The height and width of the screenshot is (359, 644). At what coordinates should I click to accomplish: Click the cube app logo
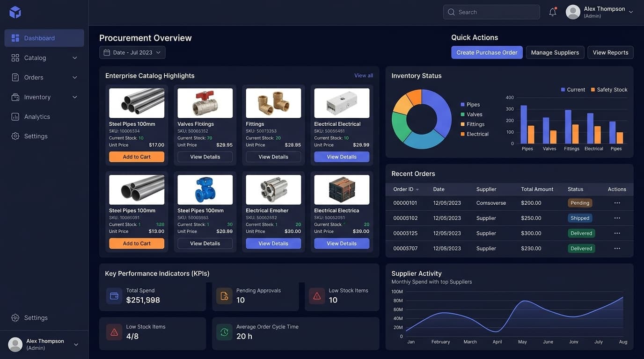(15, 12)
